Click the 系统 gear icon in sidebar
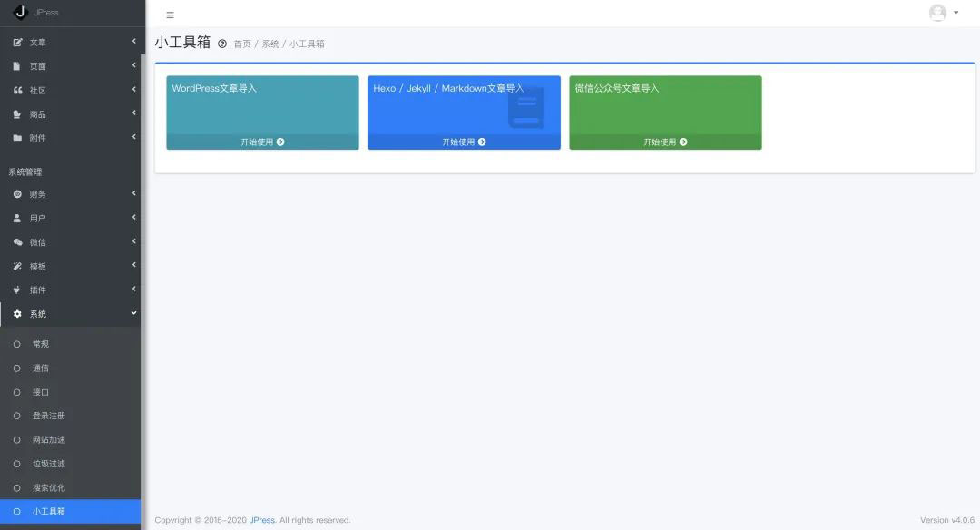This screenshot has width=980, height=530. (17, 314)
